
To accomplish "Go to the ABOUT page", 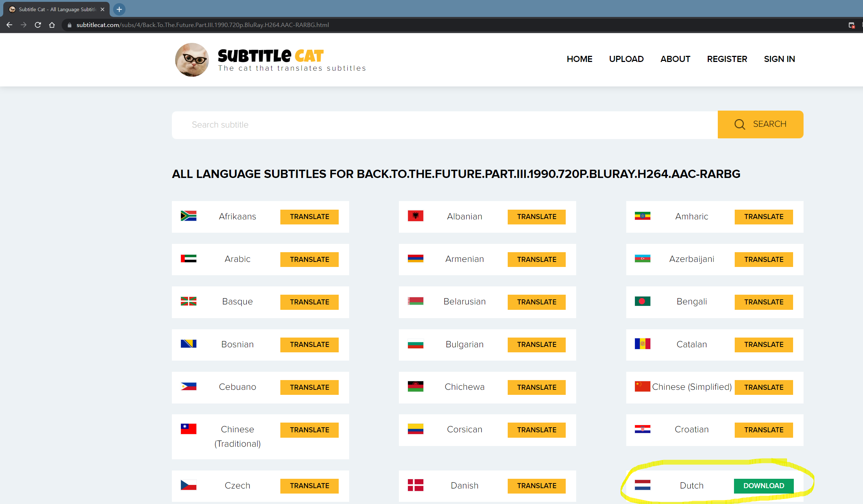I will (x=675, y=59).
